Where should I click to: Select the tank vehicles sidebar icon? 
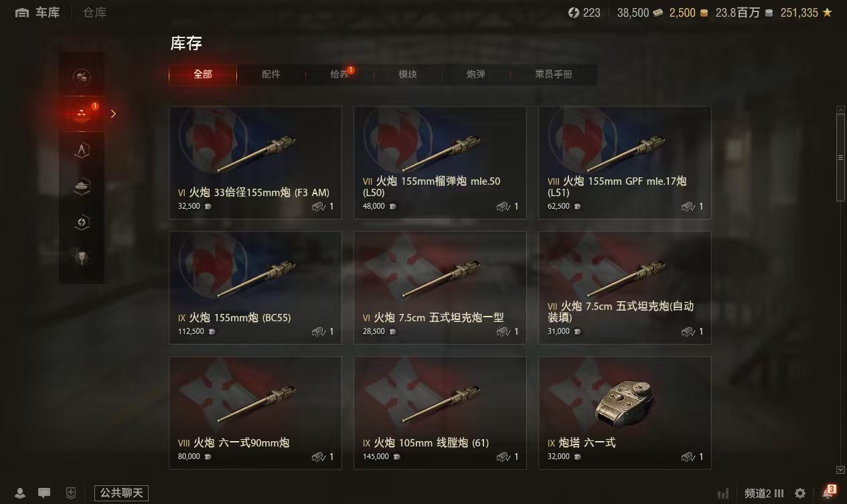[82, 187]
